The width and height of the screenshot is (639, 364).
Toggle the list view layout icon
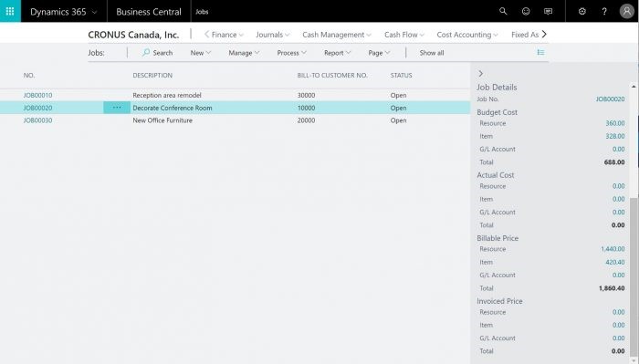pyautogui.click(x=540, y=52)
